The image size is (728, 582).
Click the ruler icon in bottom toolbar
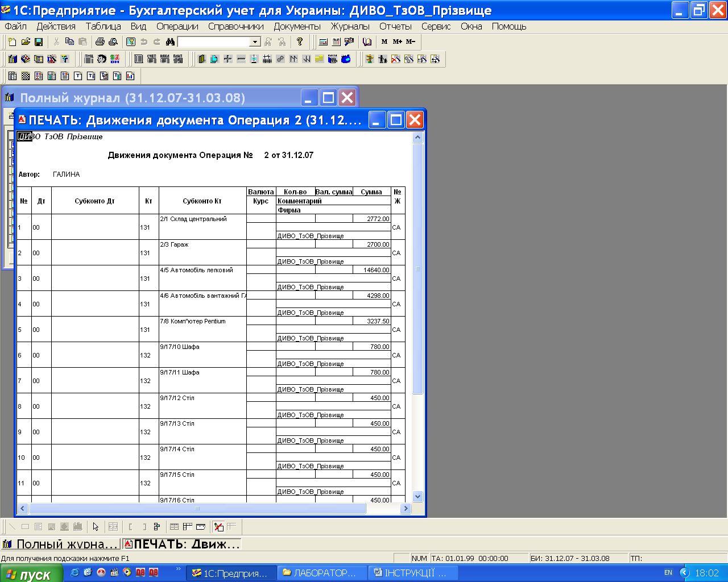[x=201, y=527]
